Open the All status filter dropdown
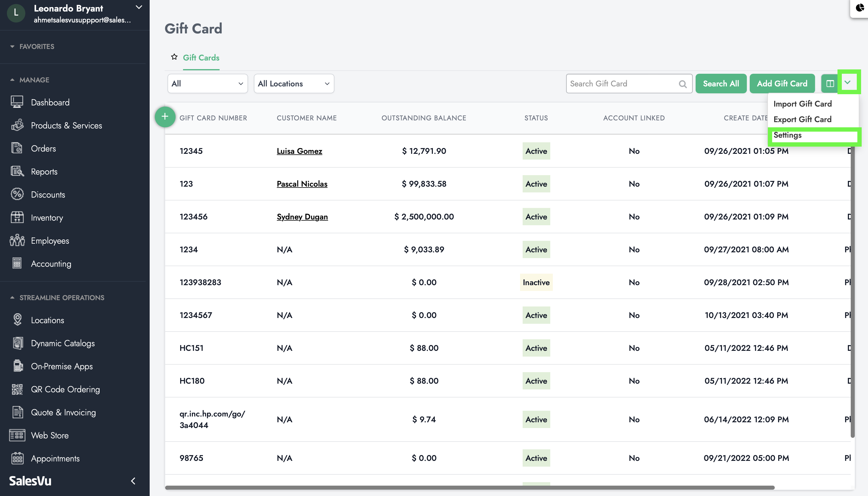This screenshot has height=496, width=868. [207, 84]
